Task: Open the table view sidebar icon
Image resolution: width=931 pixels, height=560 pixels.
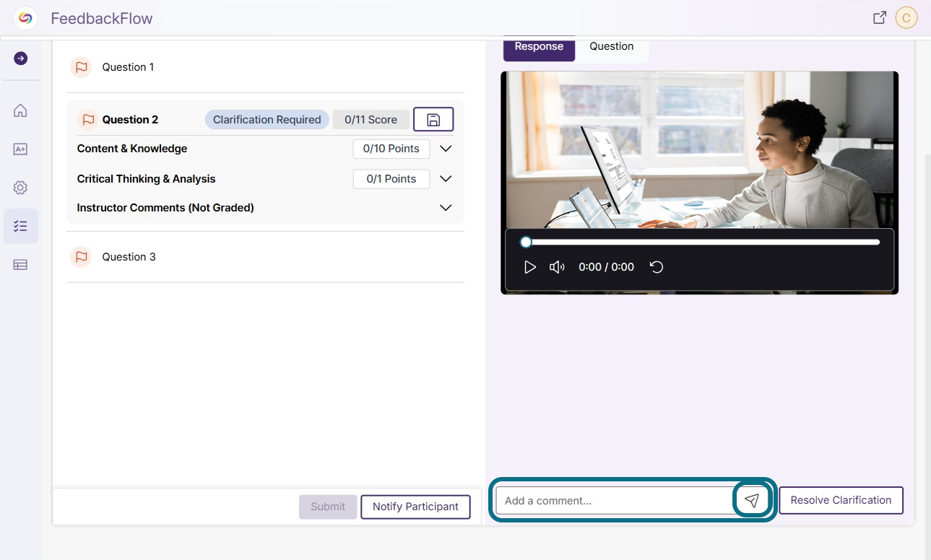Action: (x=21, y=265)
